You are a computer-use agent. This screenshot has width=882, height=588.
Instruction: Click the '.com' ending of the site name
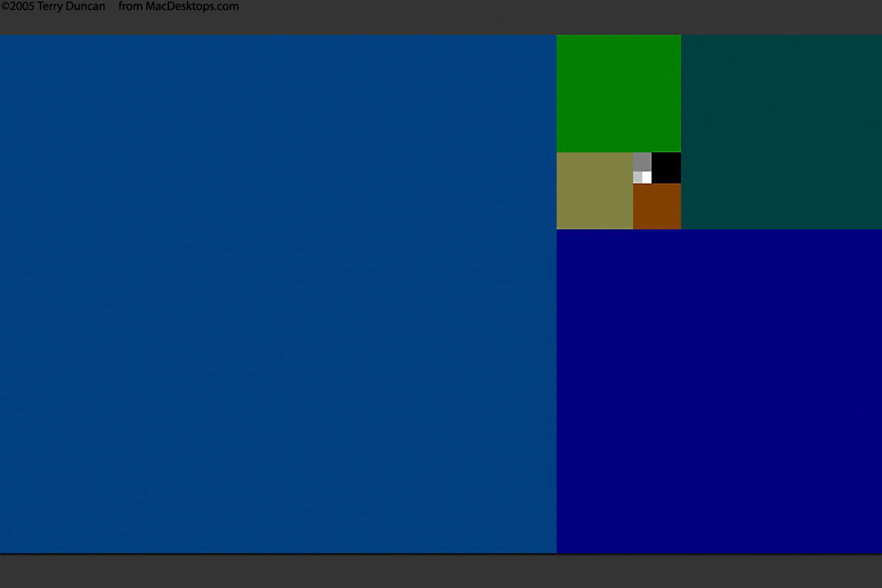[227, 7]
